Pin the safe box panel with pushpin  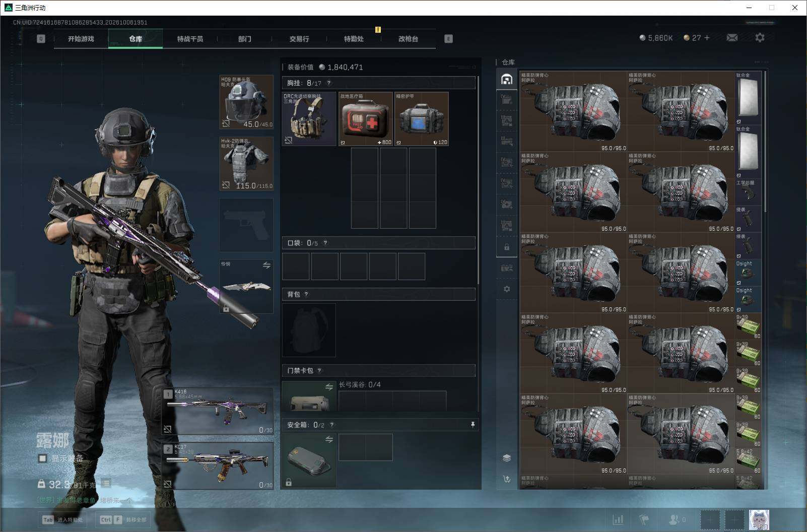pyautogui.click(x=473, y=425)
